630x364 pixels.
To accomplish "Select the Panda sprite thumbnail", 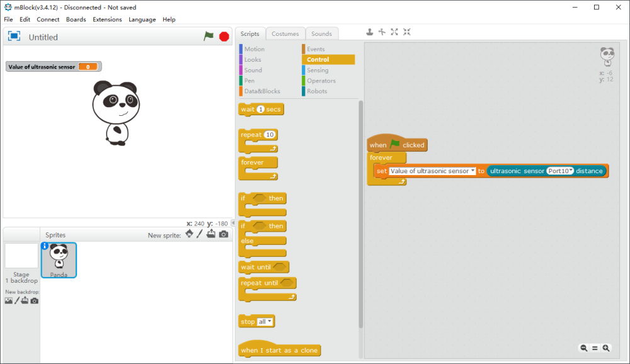I will (59, 260).
